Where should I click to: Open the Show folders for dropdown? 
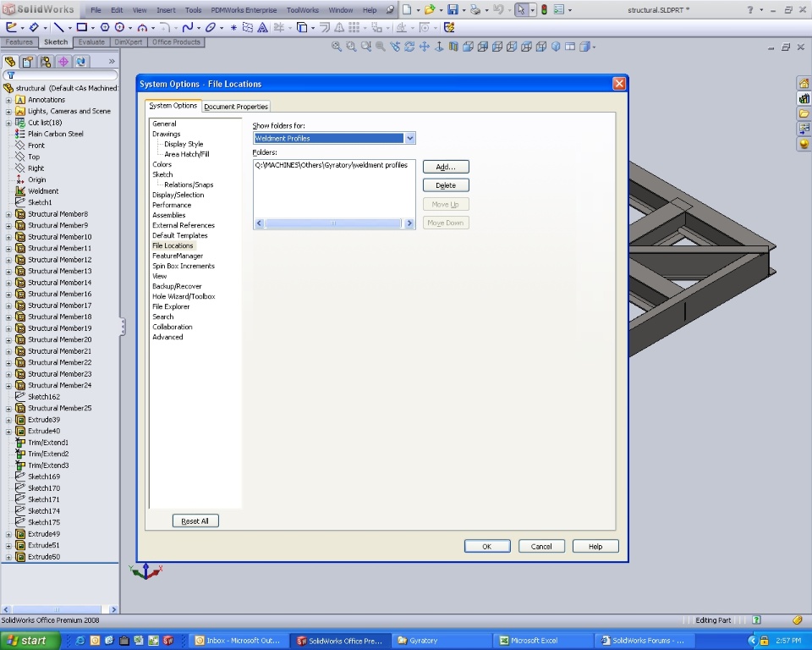coord(409,138)
